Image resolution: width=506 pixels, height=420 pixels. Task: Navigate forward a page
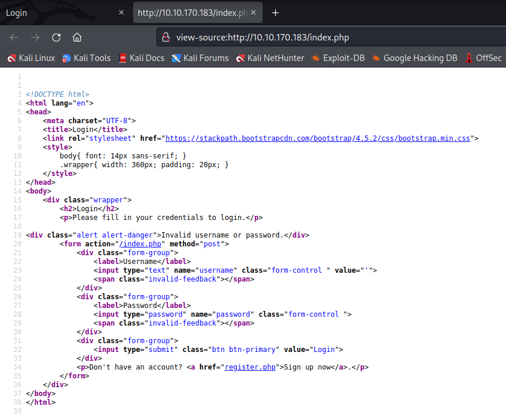(35, 36)
